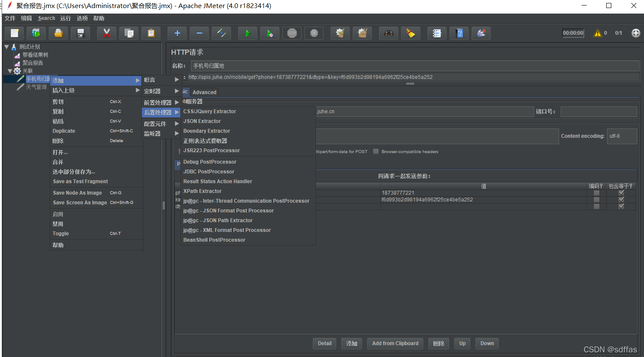Click the Collapse all minus icon
Viewport: 644px width, 357px height.
(x=200, y=33)
